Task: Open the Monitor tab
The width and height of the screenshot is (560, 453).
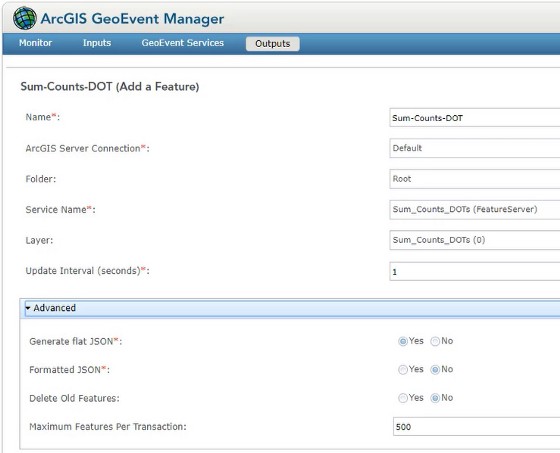Action: tap(35, 43)
